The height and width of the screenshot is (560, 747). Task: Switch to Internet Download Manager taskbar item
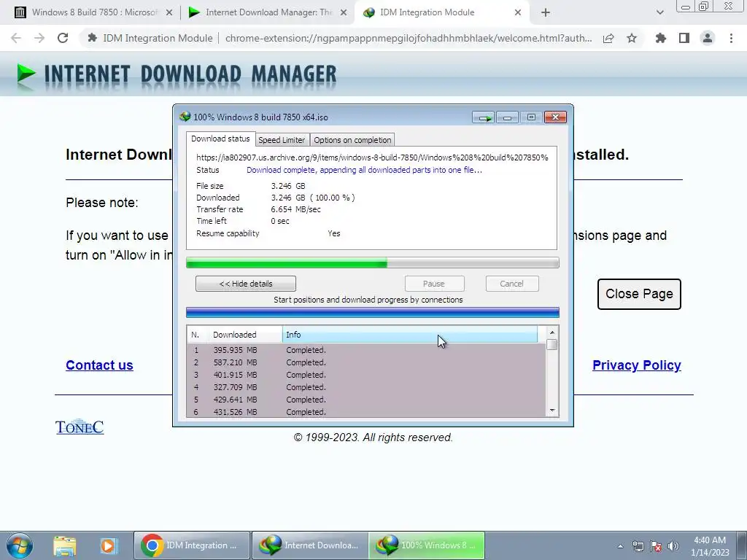(x=309, y=545)
